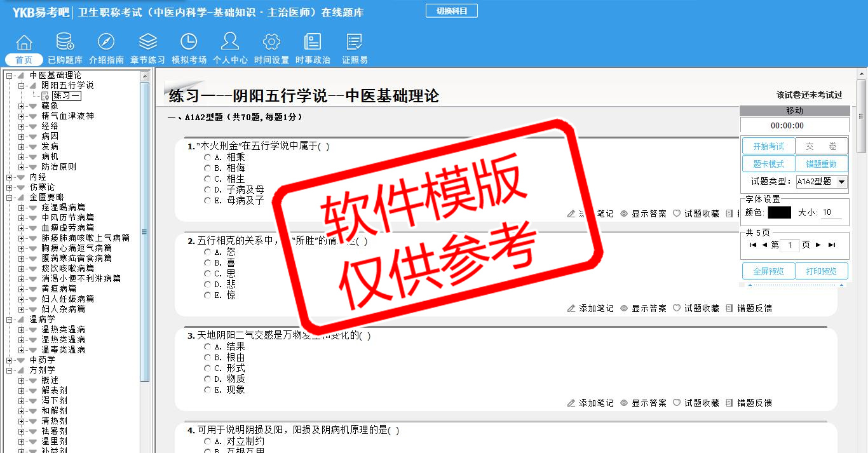This screenshot has width=868, height=453.
Task: Click the black font color swatch
Action: pos(779,213)
